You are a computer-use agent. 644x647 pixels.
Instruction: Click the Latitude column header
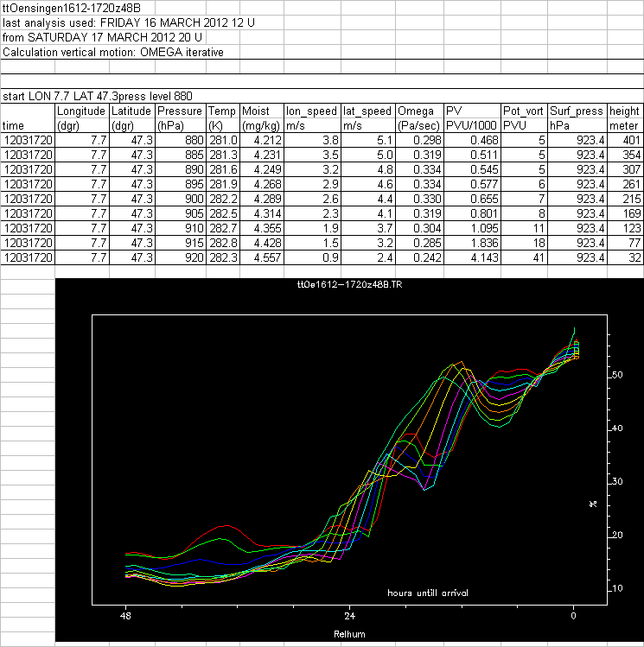click(132, 111)
